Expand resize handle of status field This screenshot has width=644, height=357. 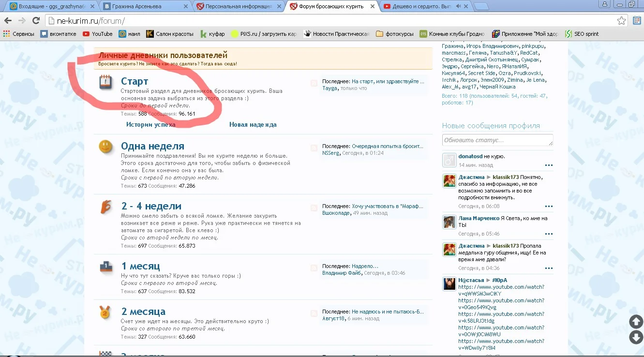(x=551, y=143)
